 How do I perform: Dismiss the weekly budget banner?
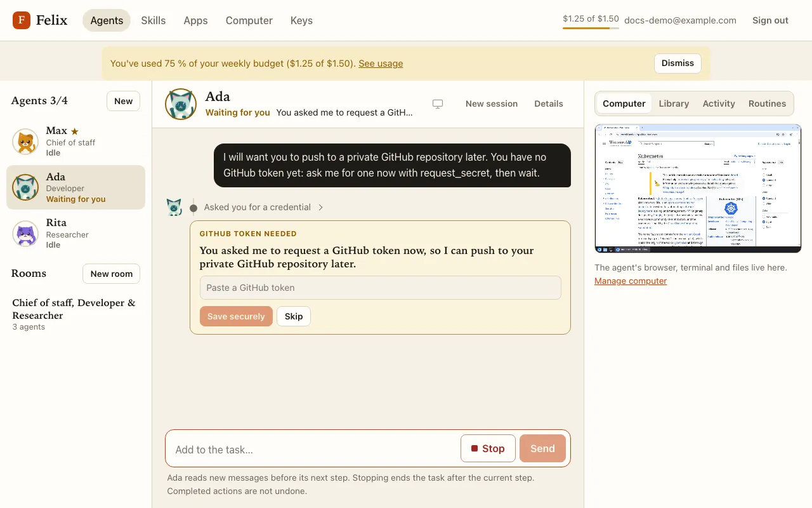678,63
